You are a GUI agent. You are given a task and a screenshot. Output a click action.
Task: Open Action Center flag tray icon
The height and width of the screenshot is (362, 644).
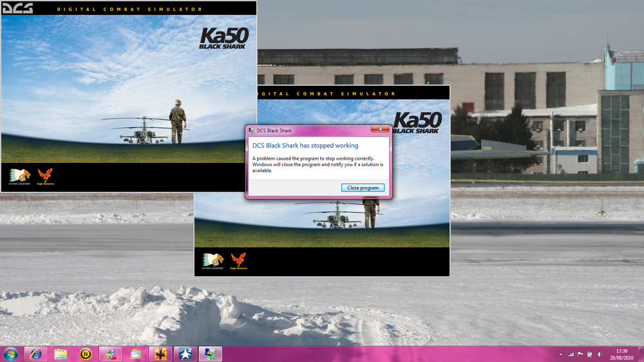(x=580, y=355)
